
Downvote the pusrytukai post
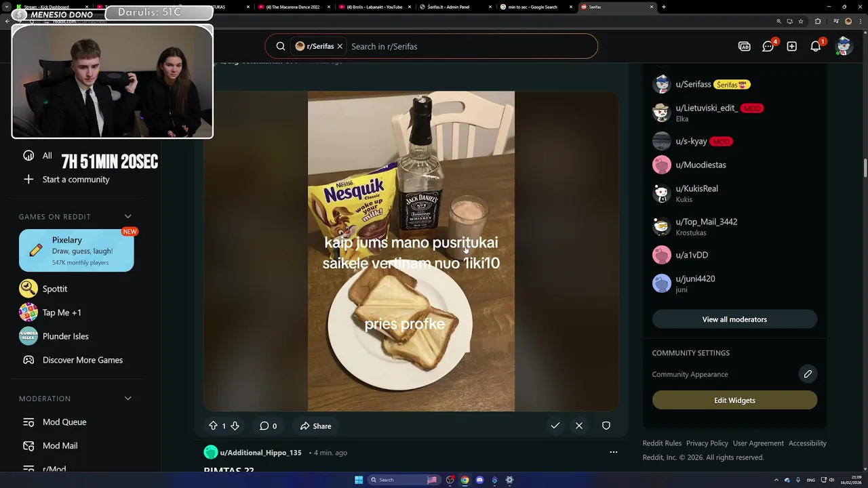[235, 426]
